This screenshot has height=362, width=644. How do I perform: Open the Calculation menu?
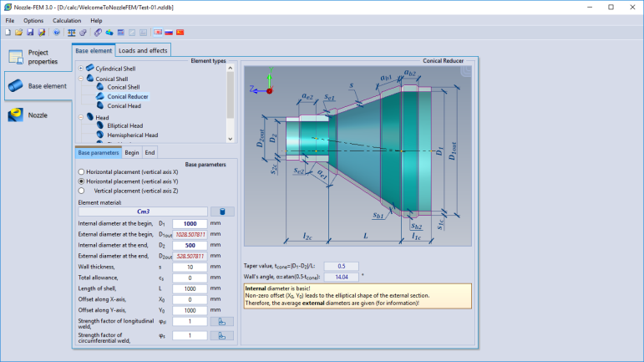[x=67, y=21]
